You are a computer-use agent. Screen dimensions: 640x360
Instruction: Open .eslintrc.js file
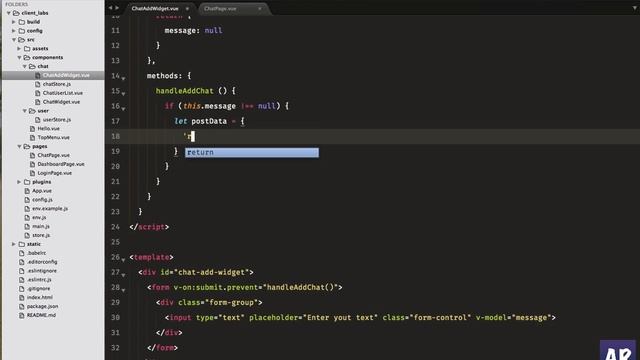click(x=39, y=280)
